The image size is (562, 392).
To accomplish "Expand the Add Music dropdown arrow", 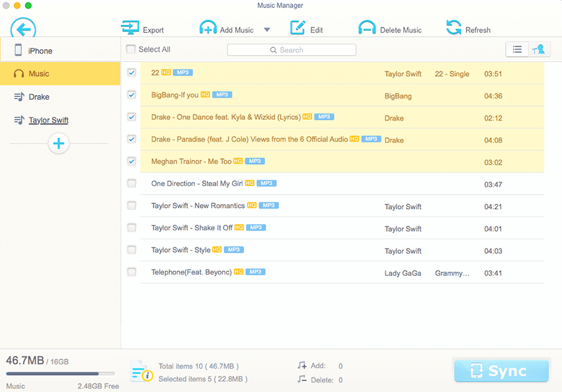I will coord(267,30).
